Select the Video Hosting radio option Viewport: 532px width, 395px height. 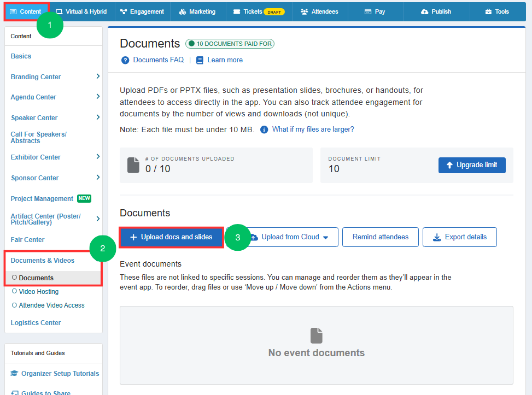pos(14,291)
